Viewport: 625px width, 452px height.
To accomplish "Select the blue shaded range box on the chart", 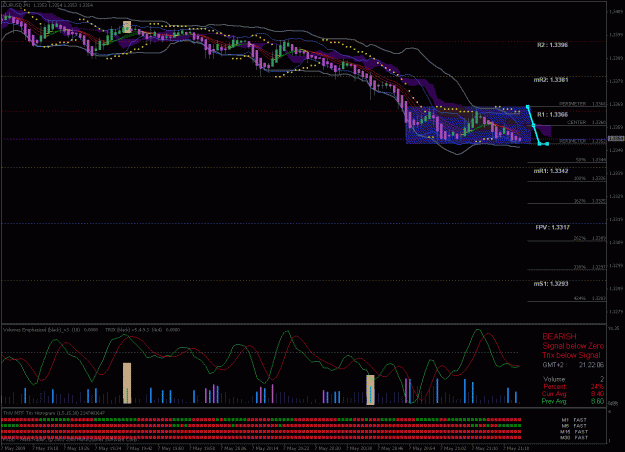I will click(468, 125).
